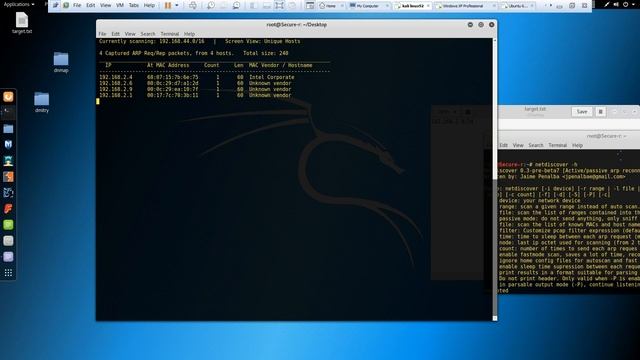Open VMware VM menu

pos(120,5)
